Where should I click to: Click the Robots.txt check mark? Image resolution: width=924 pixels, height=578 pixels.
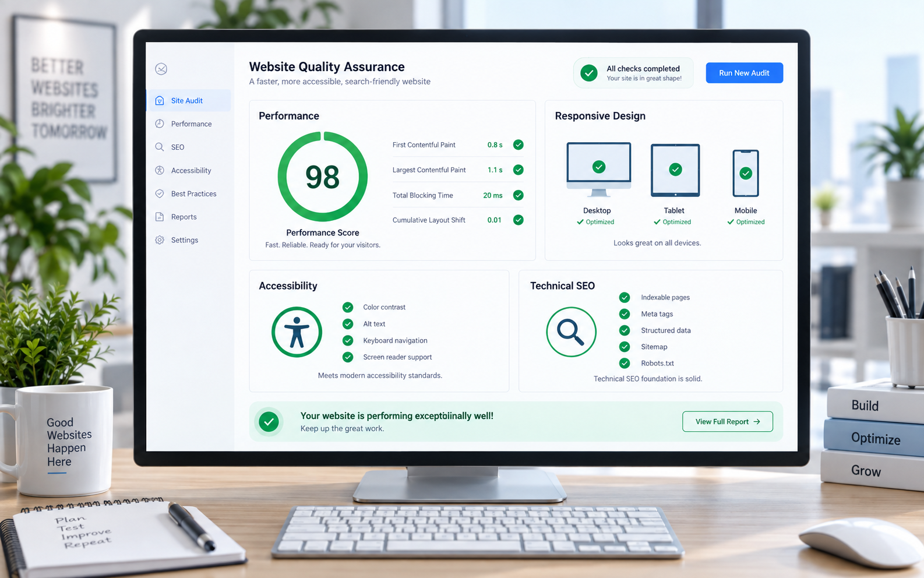(625, 363)
